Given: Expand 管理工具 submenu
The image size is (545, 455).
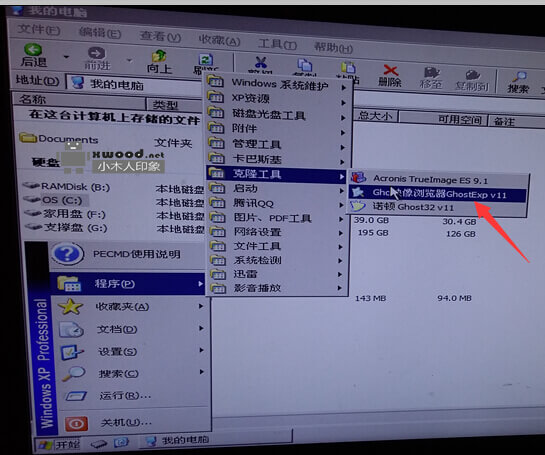Looking at the screenshot, I should pos(277,144).
